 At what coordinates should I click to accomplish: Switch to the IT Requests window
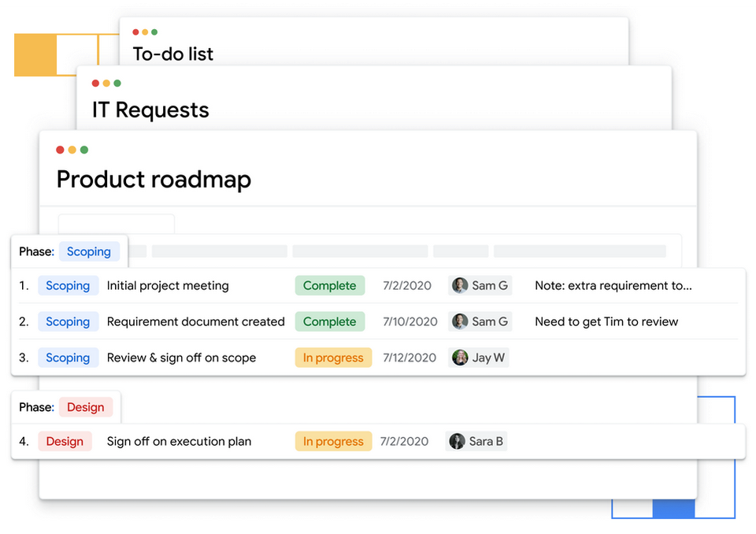(x=150, y=110)
